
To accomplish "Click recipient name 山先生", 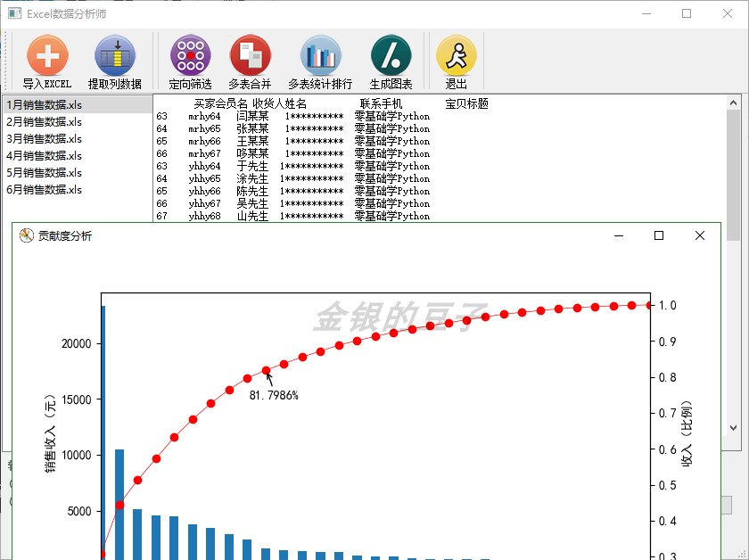I will point(252,216).
